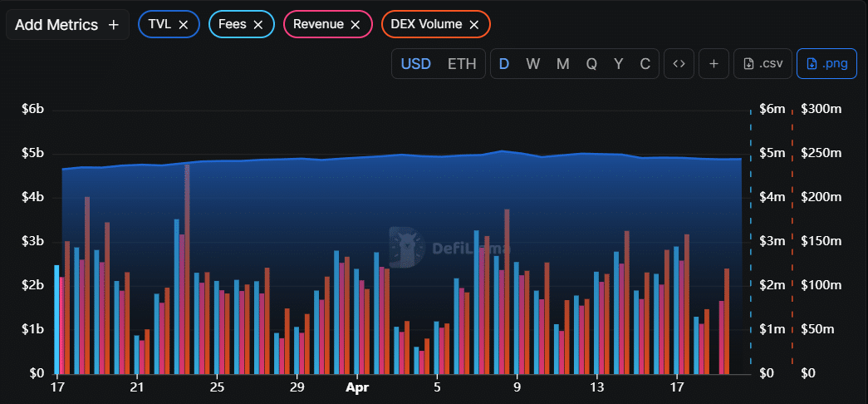Screen dimensions: 868x404
Task: Click the tallest DEX Volume bar
Action: coord(187,266)
